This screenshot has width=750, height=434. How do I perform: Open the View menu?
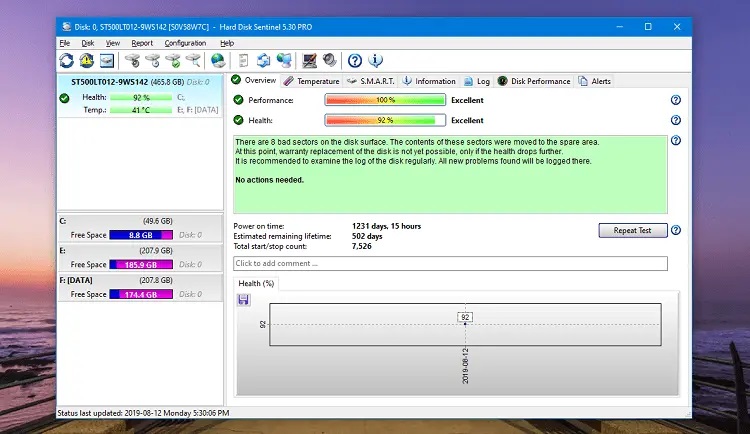[x=113, y=43]
